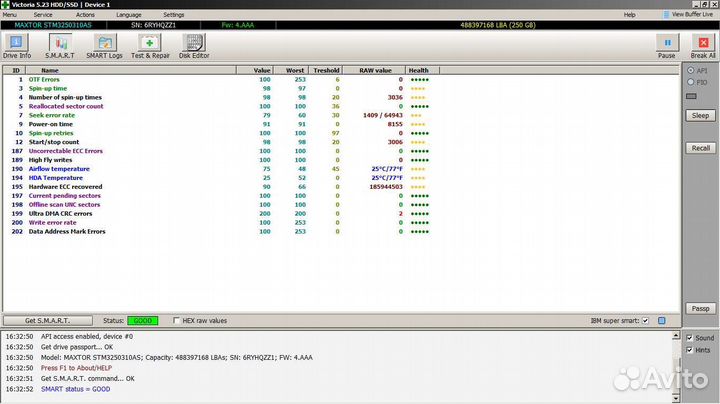Launch the Disk Editor
Screen dimensions: 720x404
(x=193, y=46)
